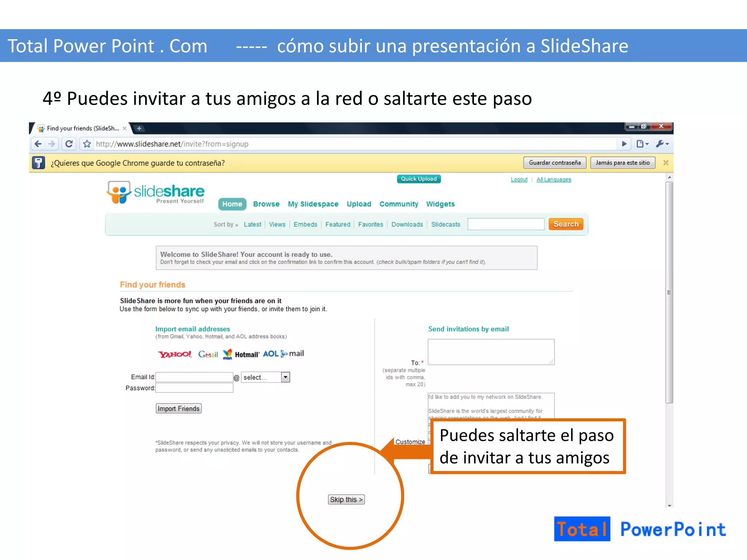Bookmark the page with the star icon
The image size is (747, 560).
coord(87,144)
